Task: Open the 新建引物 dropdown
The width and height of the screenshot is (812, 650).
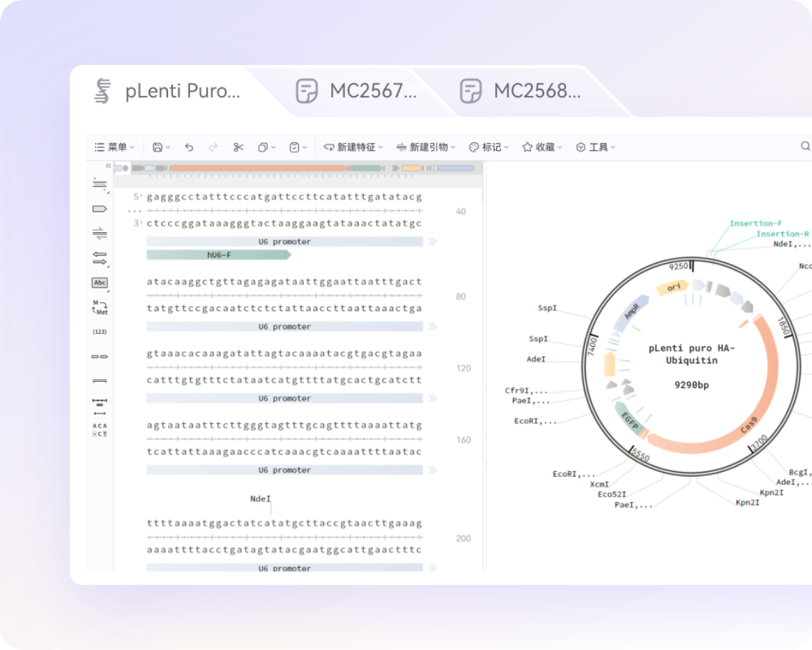Action: point(426,147)
